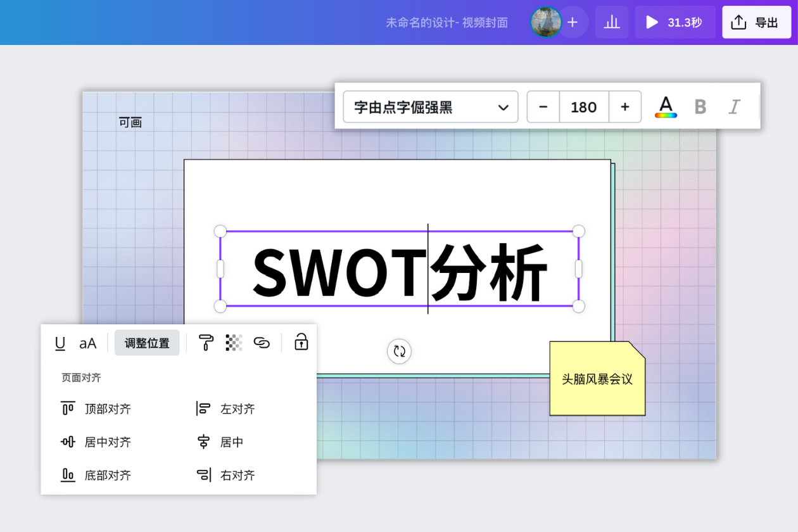
Task: Toggle bold formatting
Action: pyautogui.click(x=700, y=107)
